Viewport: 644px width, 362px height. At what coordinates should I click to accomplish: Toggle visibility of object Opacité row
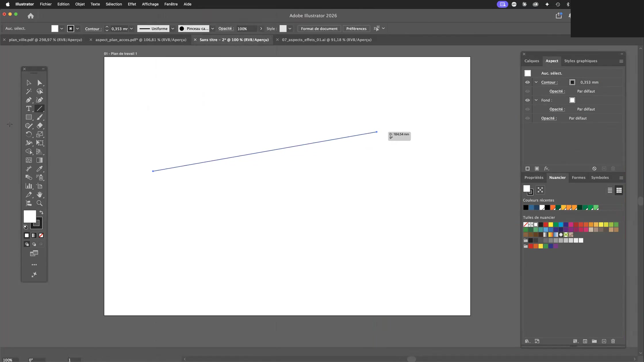527,118
